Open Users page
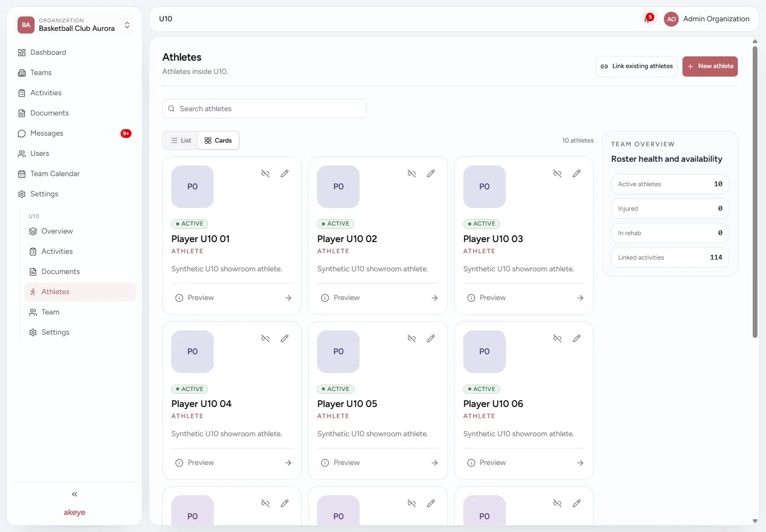 point(74,153)
